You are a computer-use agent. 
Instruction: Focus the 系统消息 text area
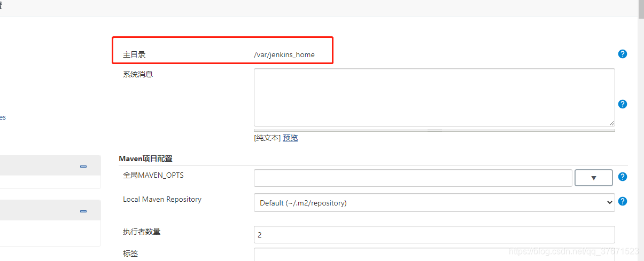(434, 97)
